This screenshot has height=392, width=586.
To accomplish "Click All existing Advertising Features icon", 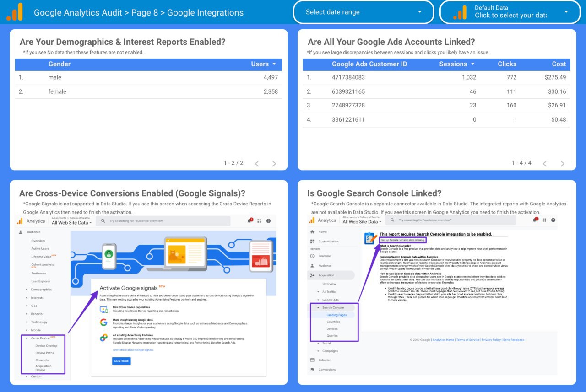I will point(104,338).
